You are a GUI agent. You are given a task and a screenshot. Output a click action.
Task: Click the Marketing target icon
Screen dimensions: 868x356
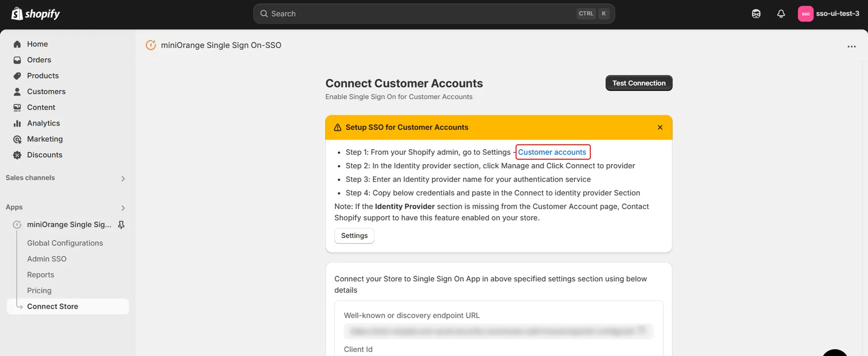(x=17, y=139)
